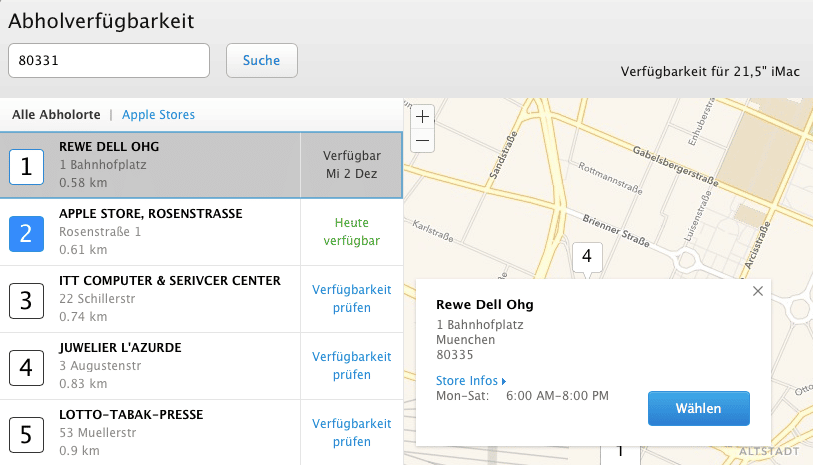This screenshot has width=813, height=465.
Task: Select numbered badge 2 for Apple Store
Action: tap(26, 234)
